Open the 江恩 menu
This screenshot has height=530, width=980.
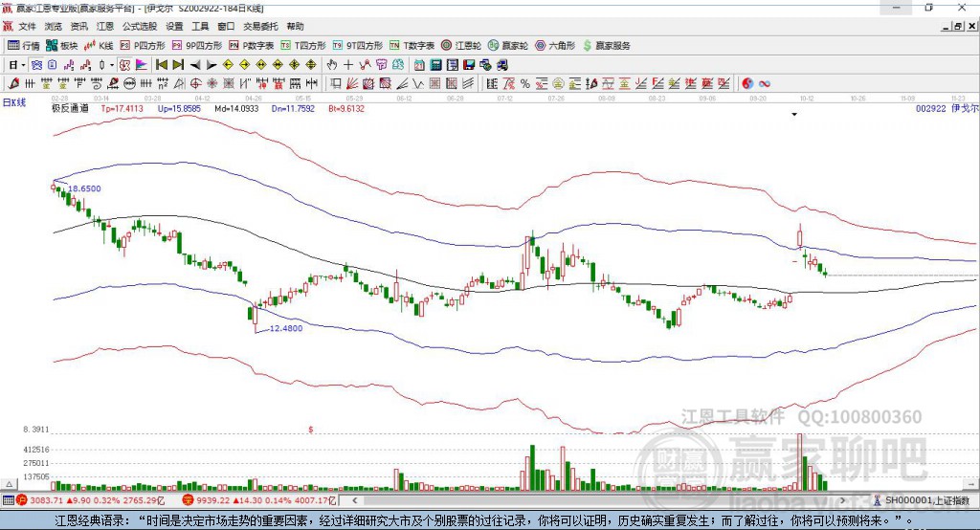[105, 26]
